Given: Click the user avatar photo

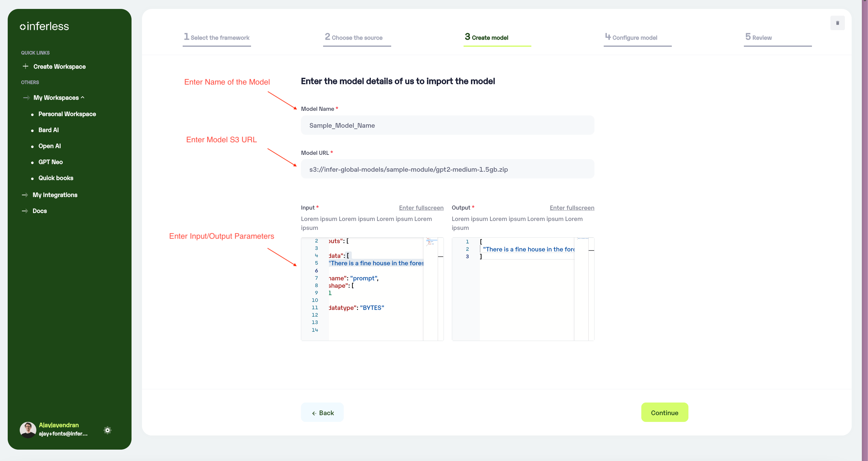Looking at the screenshot, I should pos(28,430).
